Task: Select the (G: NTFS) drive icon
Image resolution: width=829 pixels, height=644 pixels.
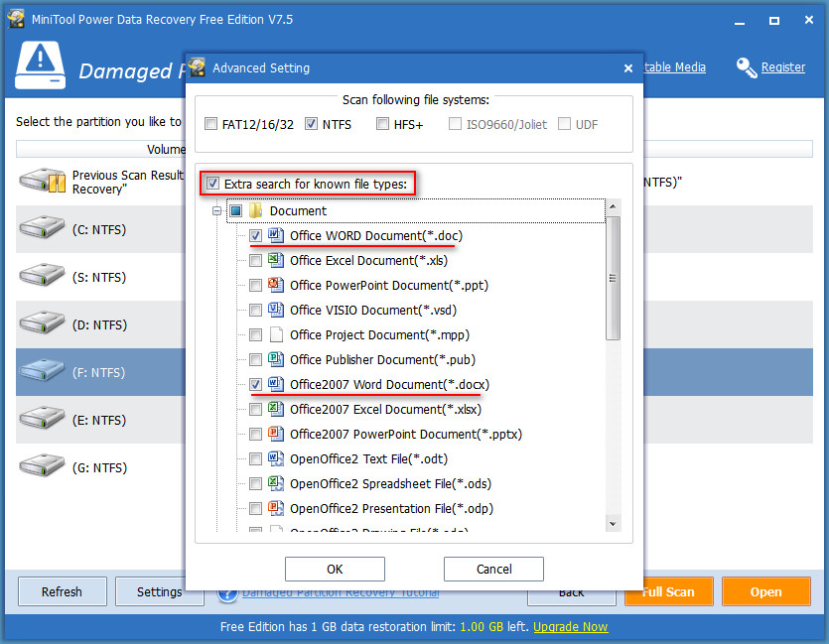Action: (x=42, y=465)
